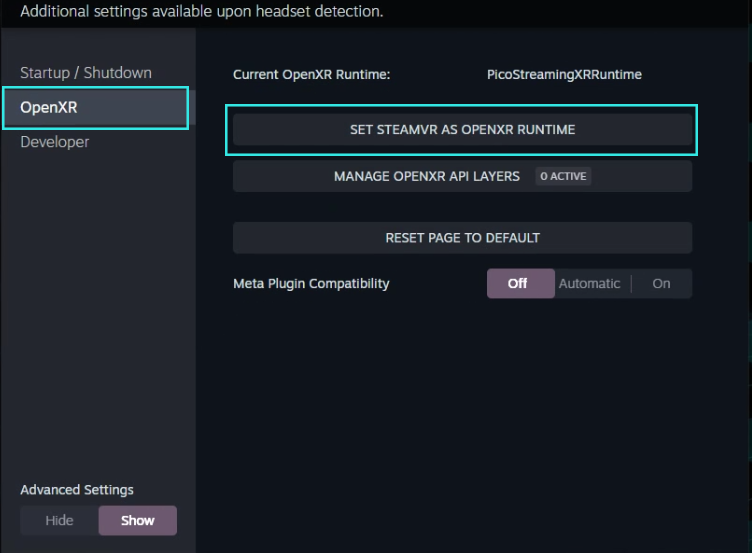The image size is (752, 553).
Task: Hide the Advanced Settings
Action: [x=59, y=520]
